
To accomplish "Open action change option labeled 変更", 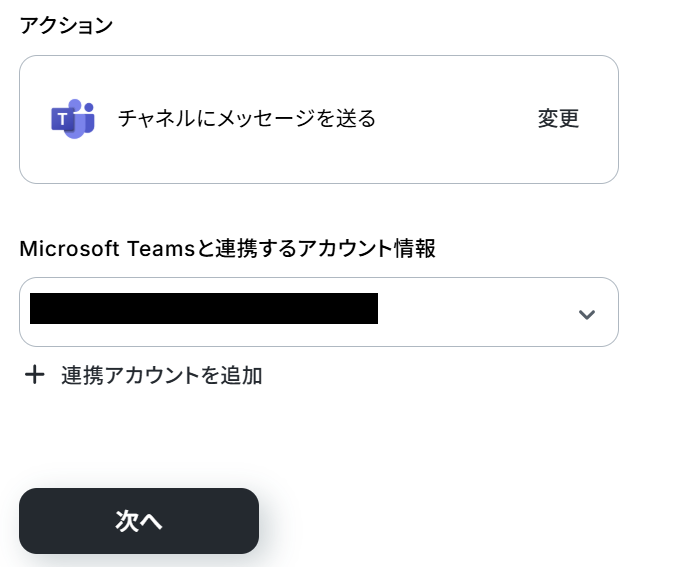I will click(x=558, y=119).
